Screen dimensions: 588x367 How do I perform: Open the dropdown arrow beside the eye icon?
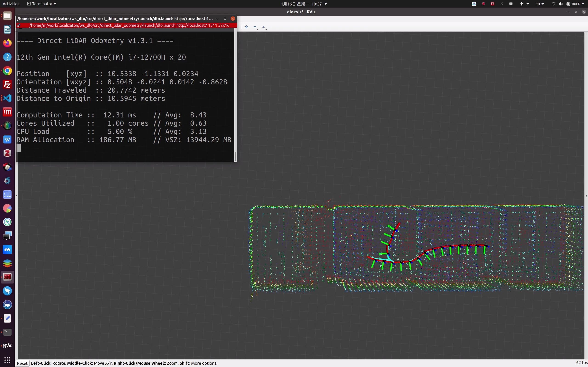(x=266, y=29)
